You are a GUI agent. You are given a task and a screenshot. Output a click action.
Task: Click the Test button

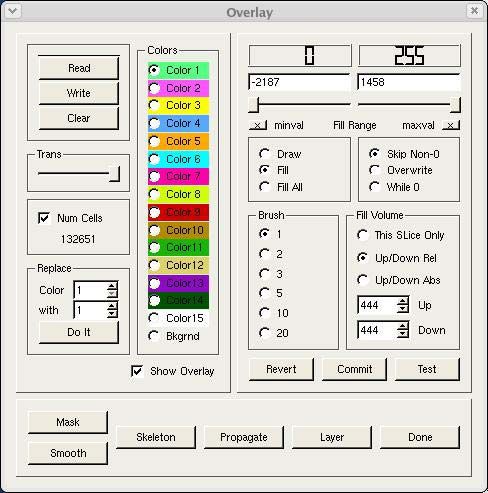tap(427, 369)
